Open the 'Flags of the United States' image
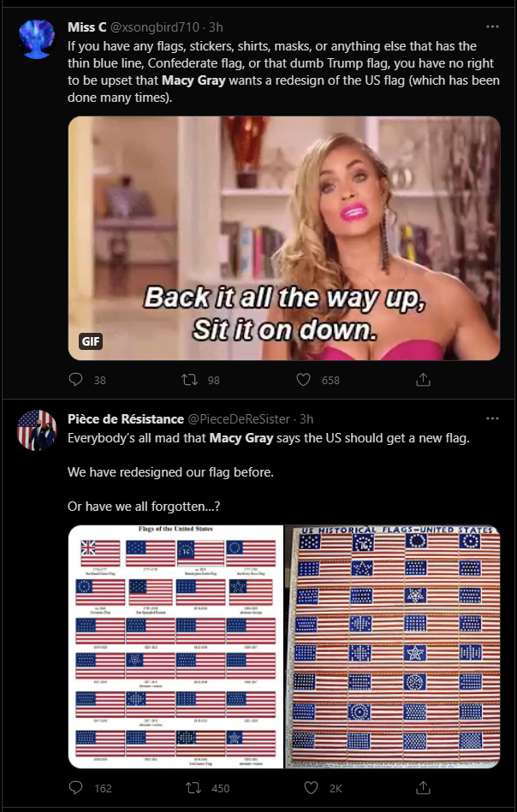 (x=175, y=646)
